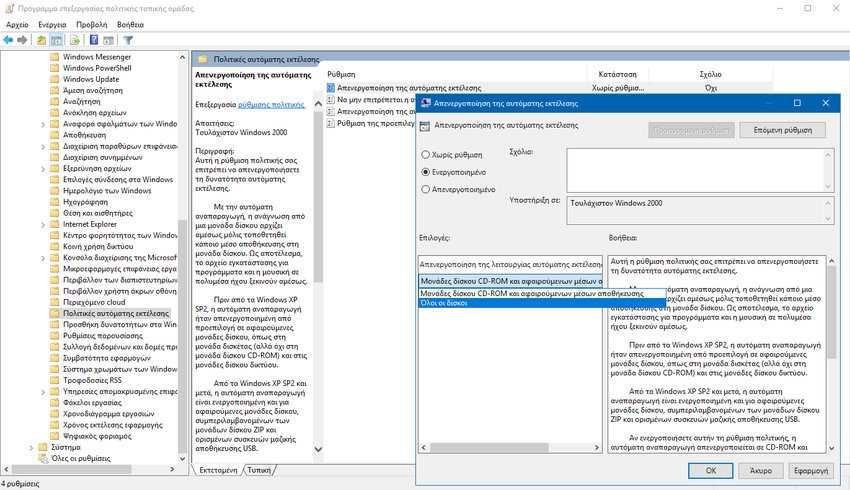Toggle the action pane toolbar icon

pyautogui.click(x=108, y=40)
